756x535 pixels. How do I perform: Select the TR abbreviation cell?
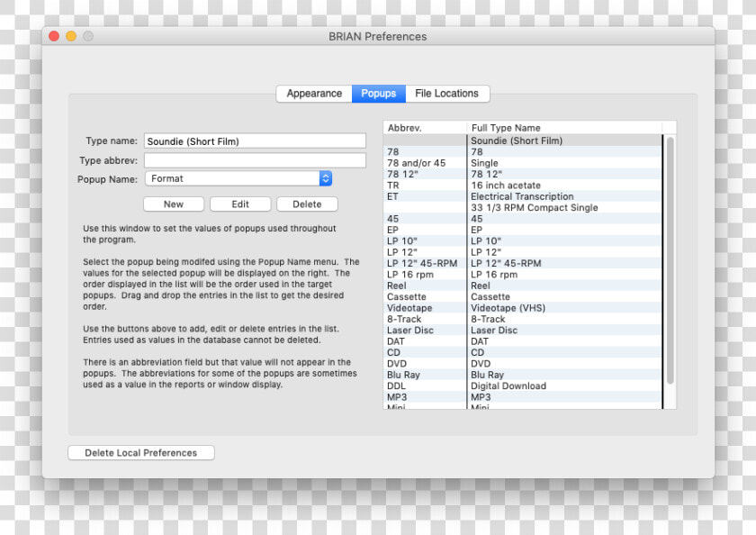425,186
